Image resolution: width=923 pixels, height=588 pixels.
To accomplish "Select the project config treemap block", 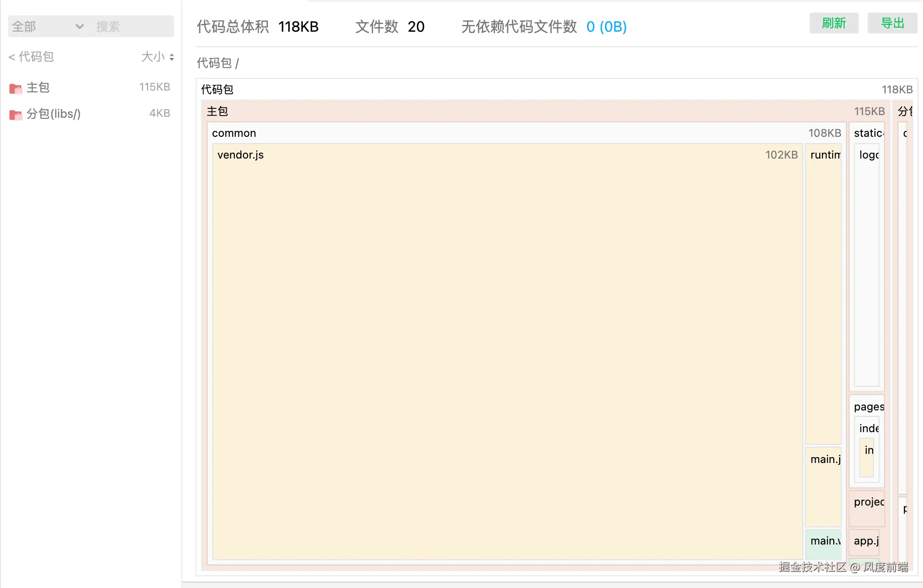I will (866, 508).
